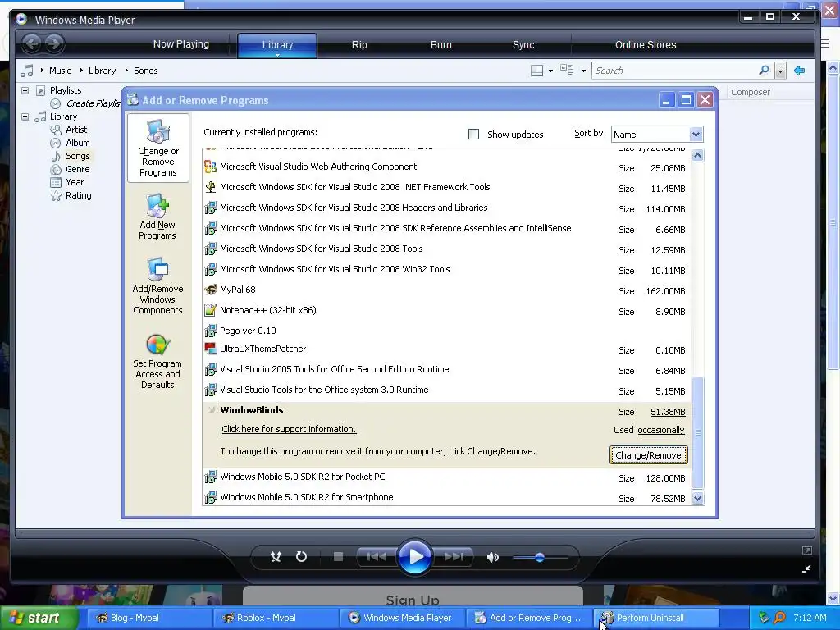This screenshot has width=840, height=630.
Task: Select Pego ver 0.10 entry
Action: [447, 331]
